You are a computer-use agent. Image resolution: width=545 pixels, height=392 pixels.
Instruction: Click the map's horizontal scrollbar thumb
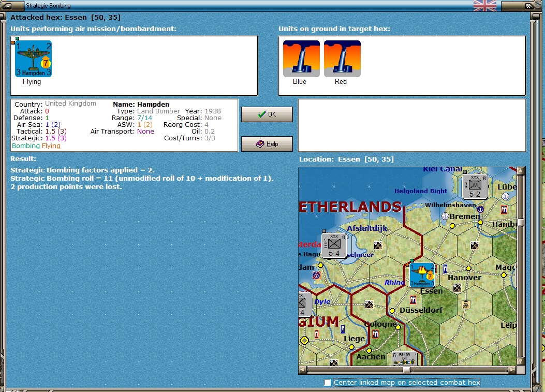[x=406, y=369]
